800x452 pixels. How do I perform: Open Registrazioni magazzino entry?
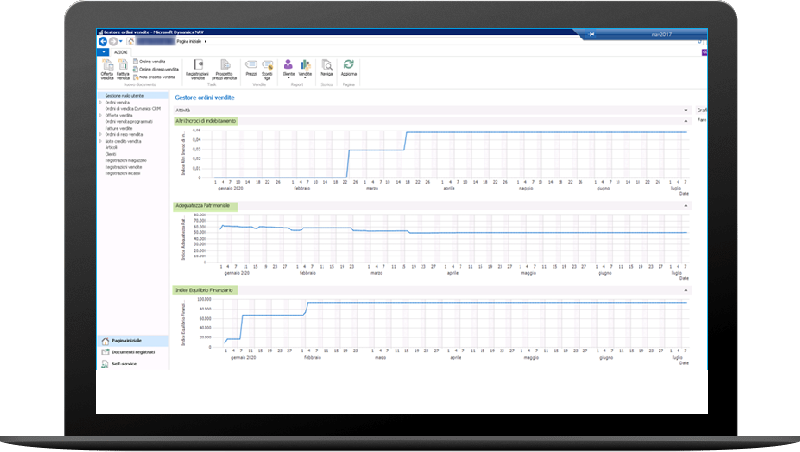click(x=126, y=160)
